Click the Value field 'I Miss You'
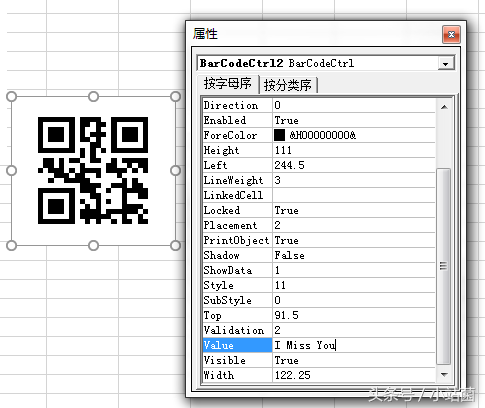Image resolution: width=485 pixels, height=408 pixels. click(354, 345)
